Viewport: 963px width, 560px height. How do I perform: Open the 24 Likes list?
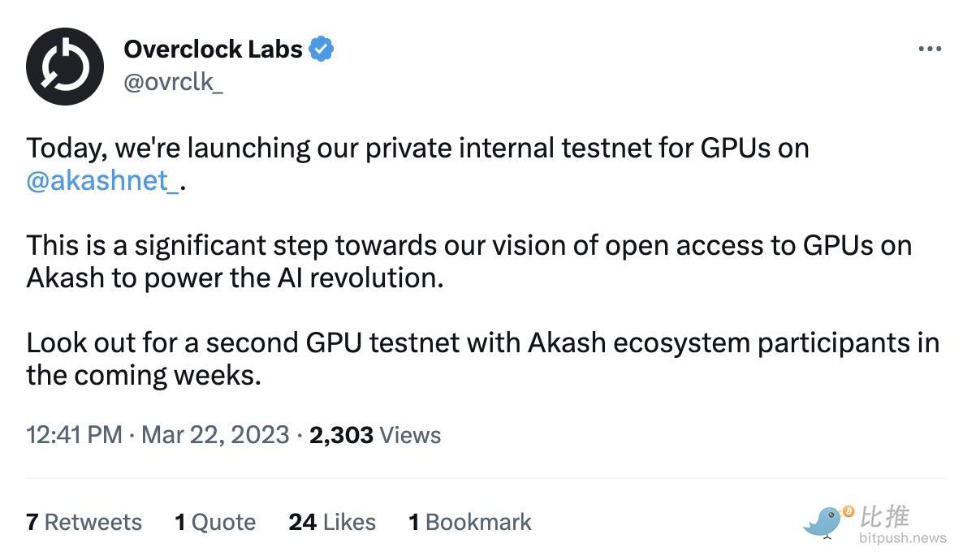click(332, 522)
